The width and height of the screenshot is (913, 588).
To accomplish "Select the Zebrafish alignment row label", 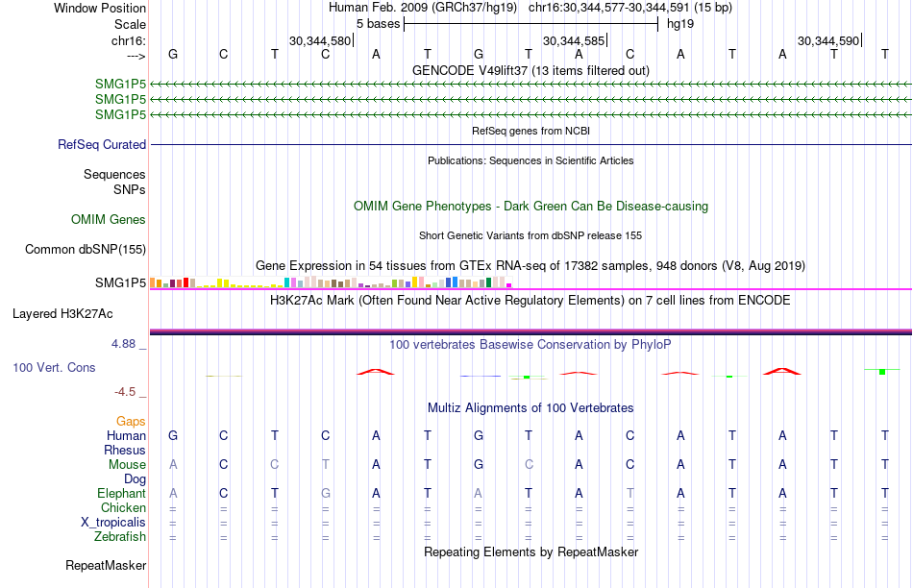I will click(120, 537).
